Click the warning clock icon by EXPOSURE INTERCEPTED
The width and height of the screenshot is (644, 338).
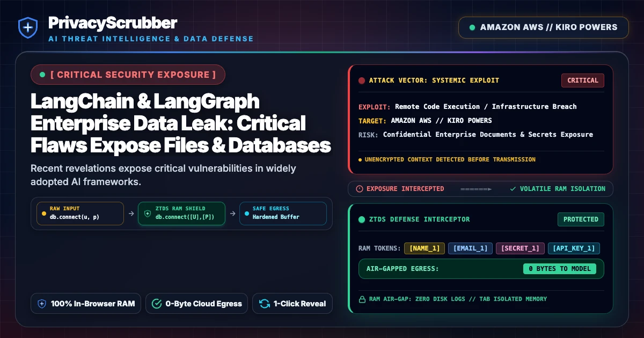click(x=360, y=189)
